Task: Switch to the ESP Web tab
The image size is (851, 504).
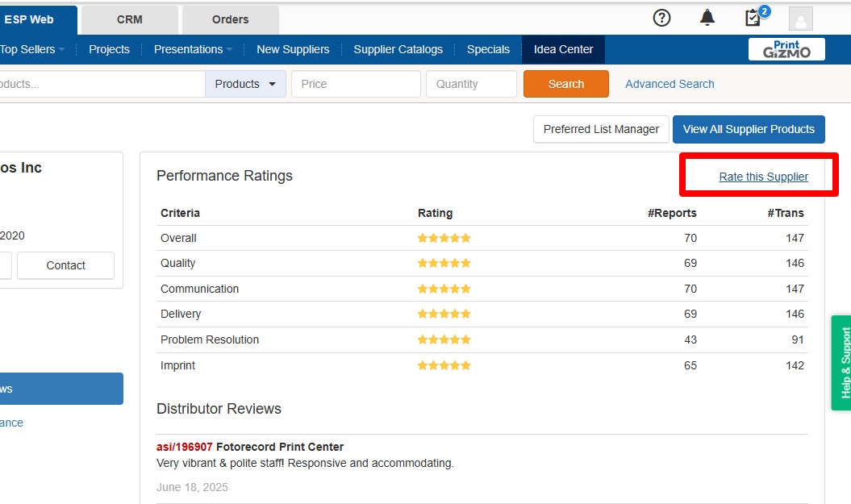Action: (38, 20)
